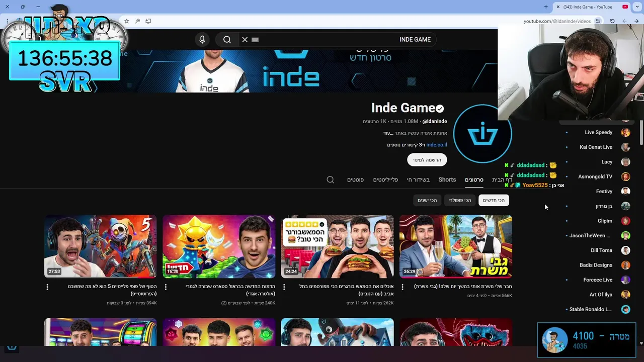Open the channel search magnifier beside פוסטים
The height and width of the screenshot is (362, 644).
pos(331,180)
